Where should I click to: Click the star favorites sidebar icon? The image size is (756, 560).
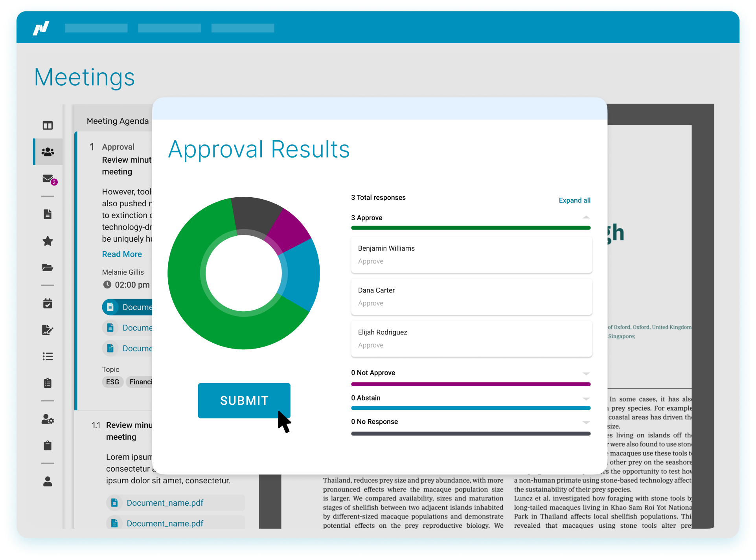pyautogui.click(x=48, y=241)
